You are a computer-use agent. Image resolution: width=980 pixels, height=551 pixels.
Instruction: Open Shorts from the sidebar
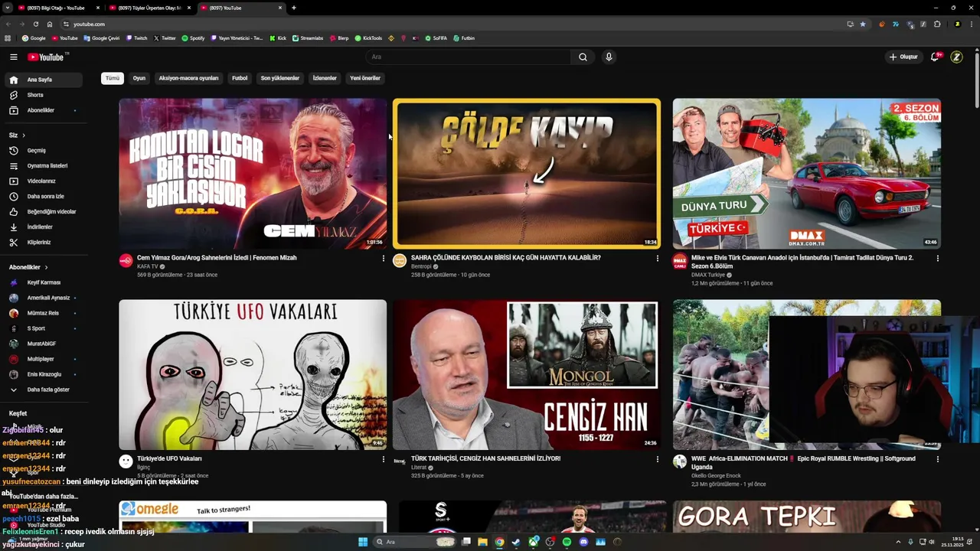(44, 95)
